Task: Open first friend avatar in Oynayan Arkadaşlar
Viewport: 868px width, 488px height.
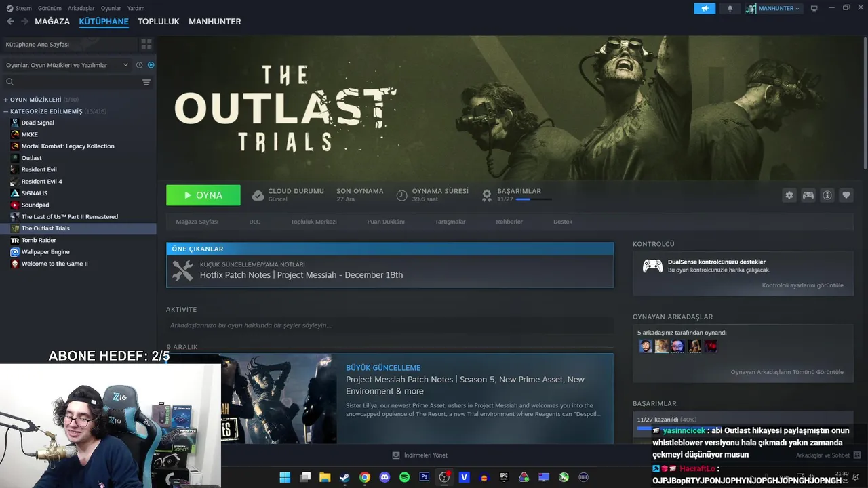Action: click(x=646, y=346)
